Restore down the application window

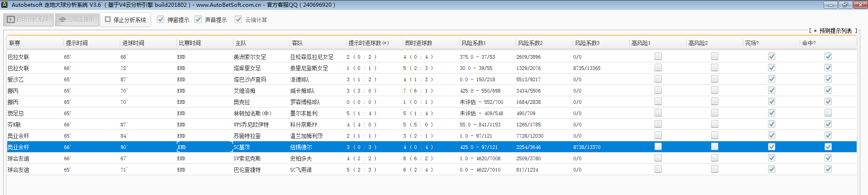coord(845,5)
